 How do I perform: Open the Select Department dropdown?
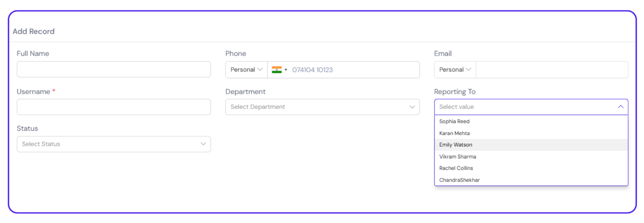318,107
